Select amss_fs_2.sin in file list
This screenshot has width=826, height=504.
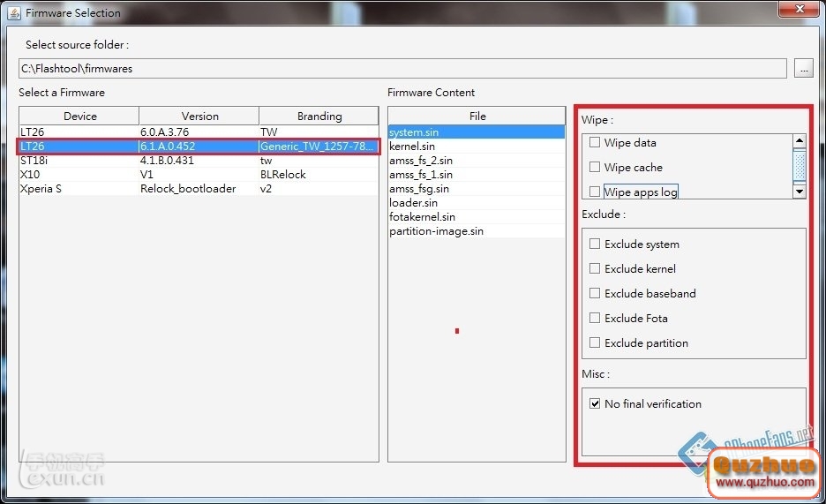(x=477, y=161)
